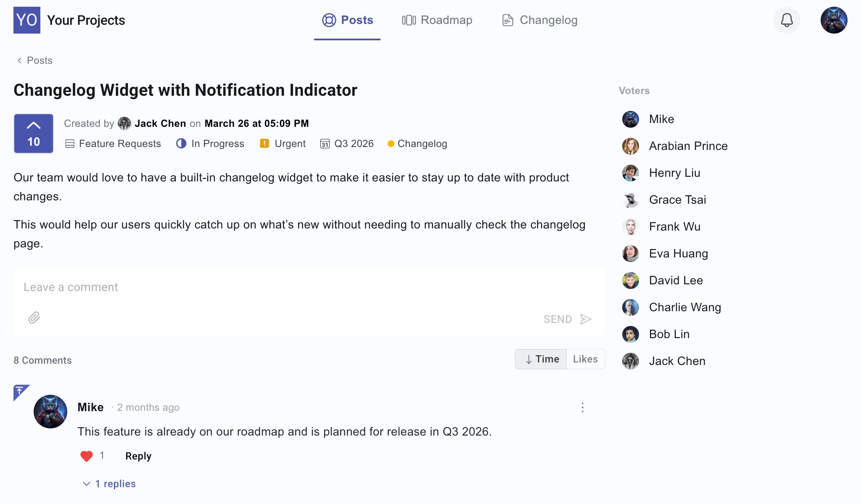The image size is (861, 504).
Task: Select the Charlie Wang voter name
Action: coord(685,307)
